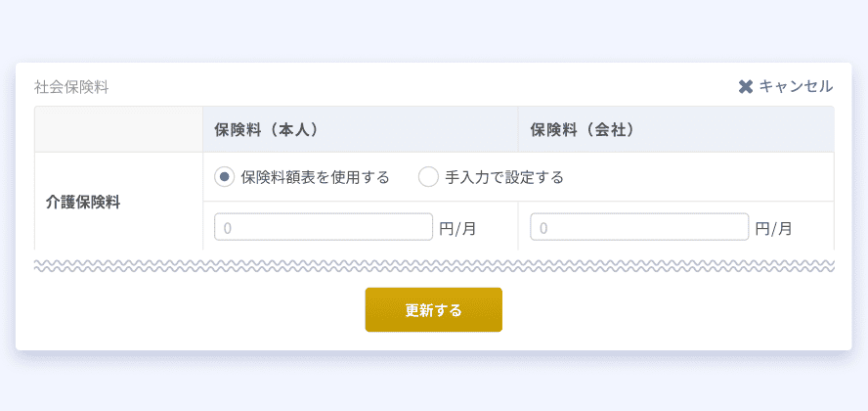Click the 更新する button
Screen dimensions: 868x411
[x=433, y=309]
